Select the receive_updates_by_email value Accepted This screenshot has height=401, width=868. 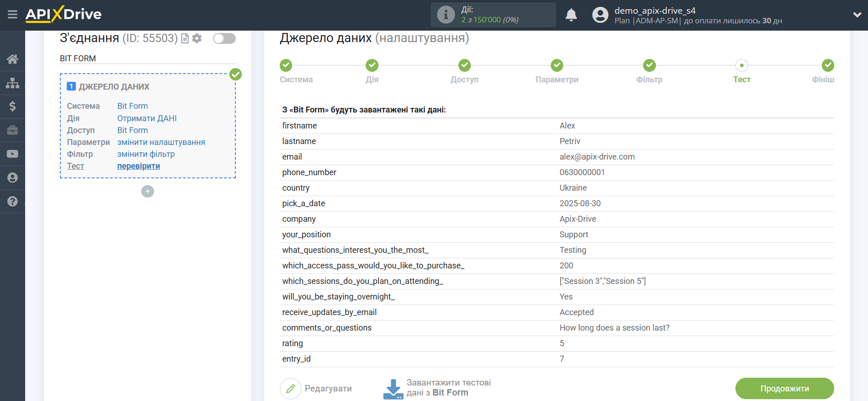[x=576, y=312]
